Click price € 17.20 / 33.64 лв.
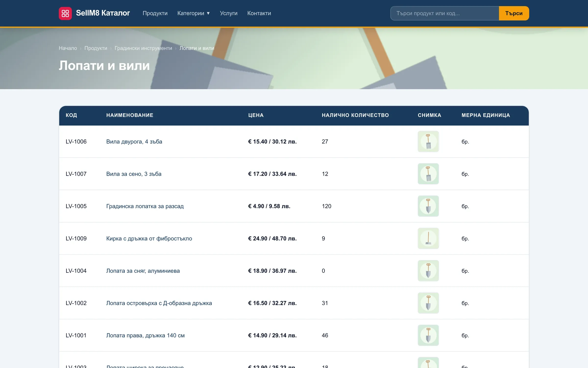 pyautogui.click(x=272, y=174)
